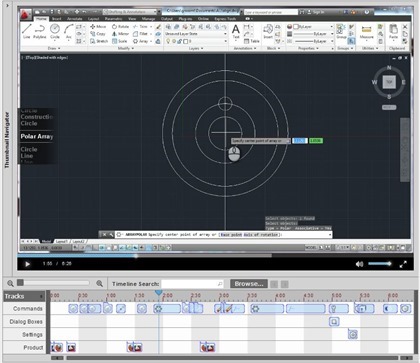The image size is (420, 363).
Task: Click the Insert block icon
Action: pos(268,31)
